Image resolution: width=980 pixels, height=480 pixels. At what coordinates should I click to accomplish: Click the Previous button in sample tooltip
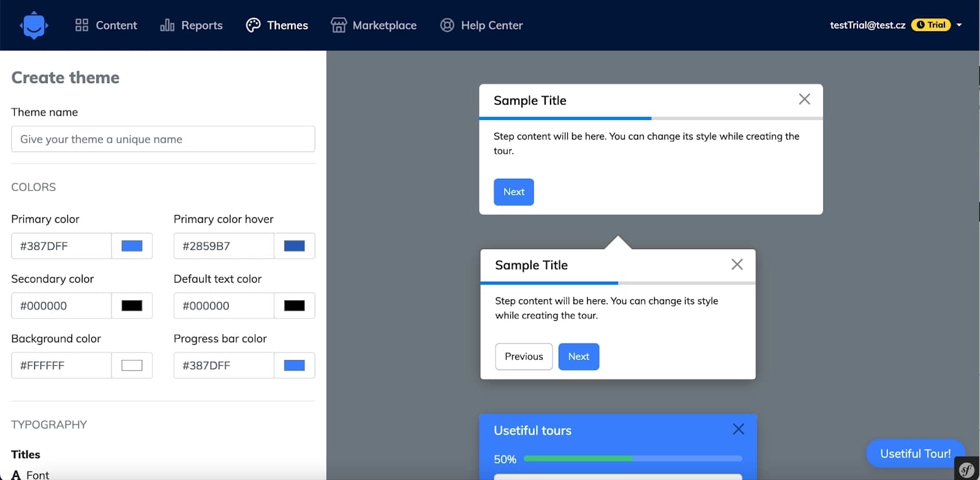(x=524, y=356)
